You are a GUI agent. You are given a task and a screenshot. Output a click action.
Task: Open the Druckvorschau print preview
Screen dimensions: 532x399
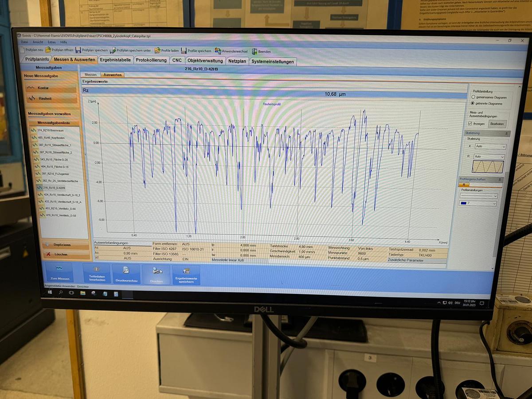coord(126,274)
